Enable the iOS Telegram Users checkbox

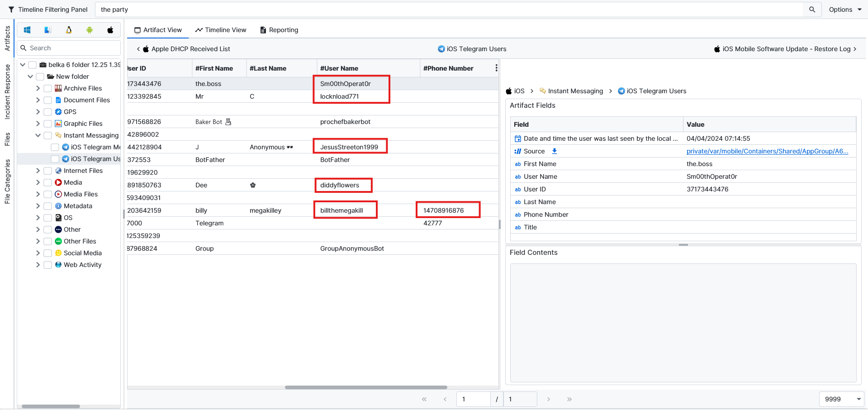55,159
